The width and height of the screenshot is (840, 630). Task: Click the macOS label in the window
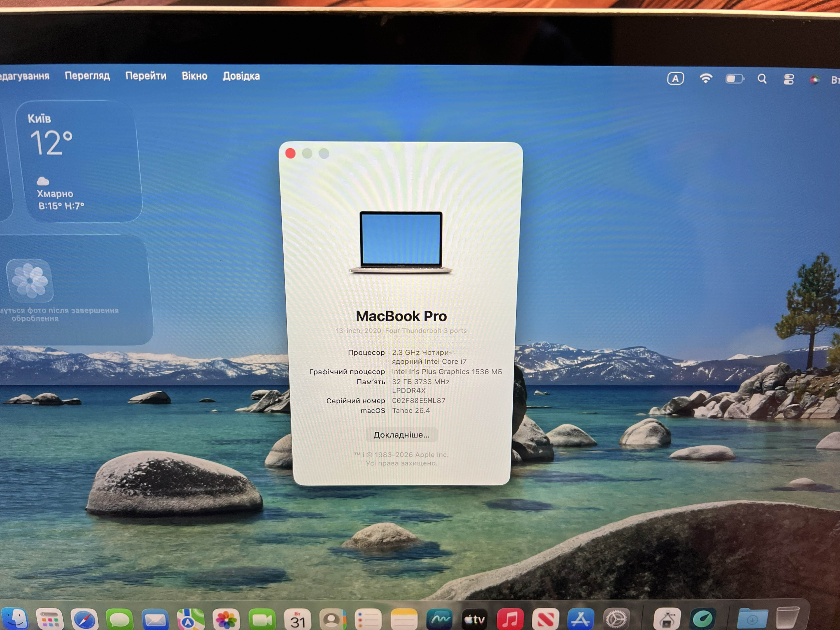click(x=373, y=410)
